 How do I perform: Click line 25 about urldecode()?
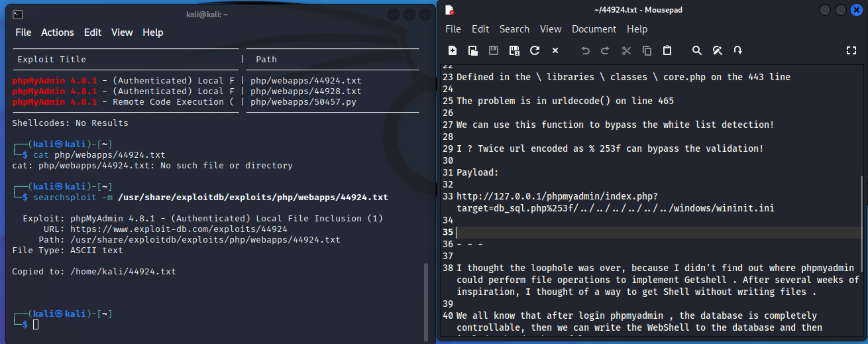[x=565, y=101]
